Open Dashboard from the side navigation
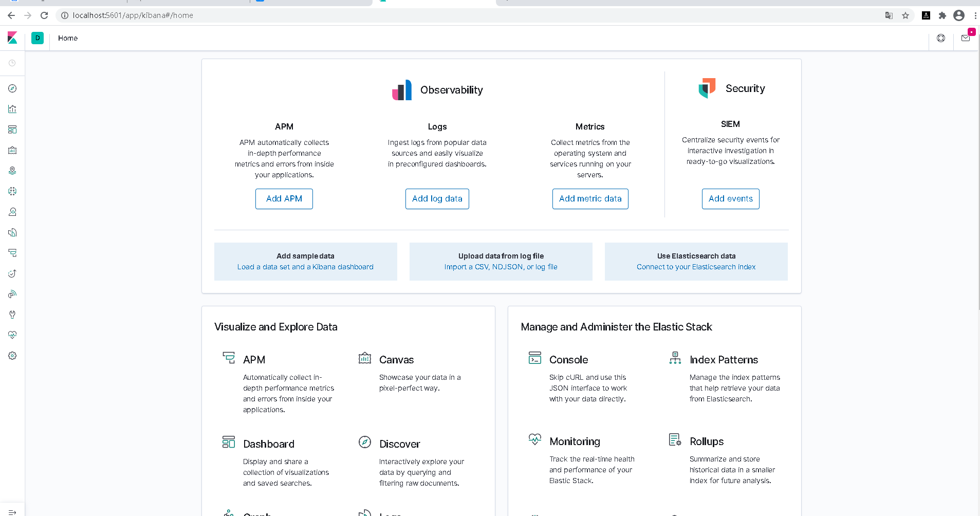This screenshot has width=980, height=516. point(12,130)
